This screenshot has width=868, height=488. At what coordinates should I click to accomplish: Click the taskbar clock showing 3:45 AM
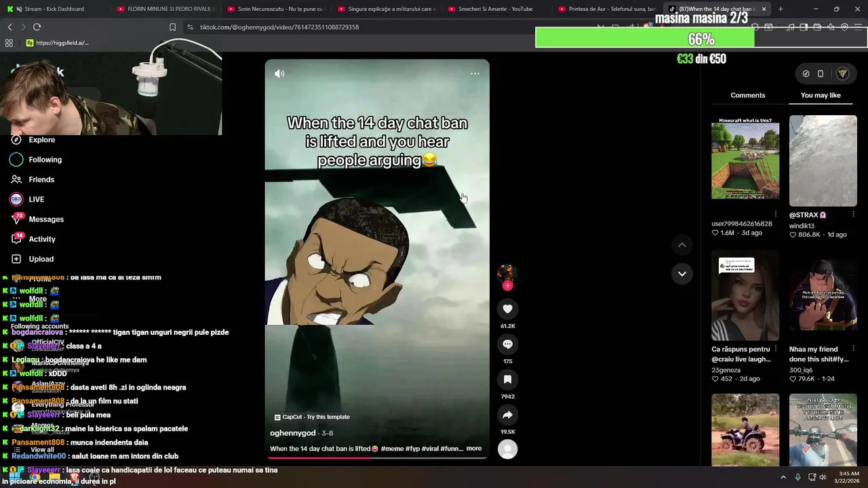coord(849,477)
